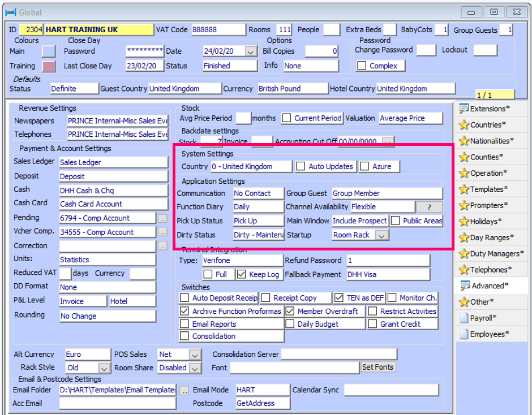Toggle the TEN as DEF checkbox
532x415 pixels.
coord(338,298)
